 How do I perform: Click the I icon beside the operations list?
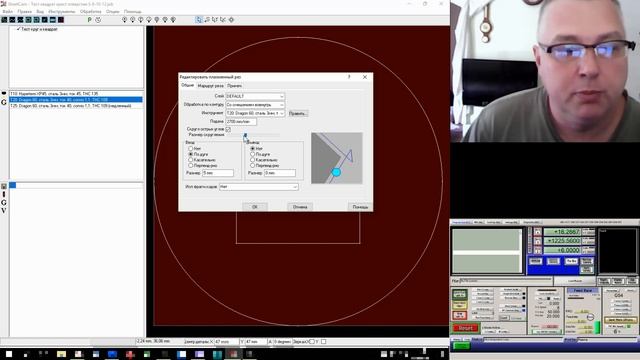[x=4, y=194]
